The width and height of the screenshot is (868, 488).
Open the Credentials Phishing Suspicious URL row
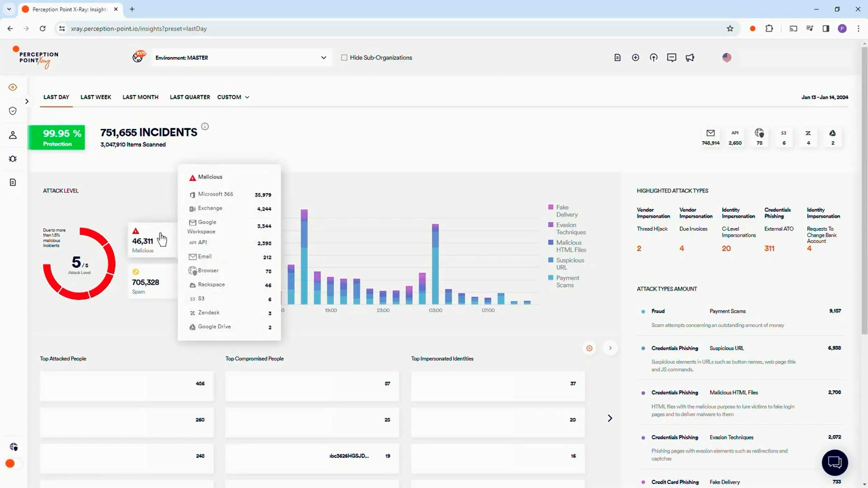[741, 358]
